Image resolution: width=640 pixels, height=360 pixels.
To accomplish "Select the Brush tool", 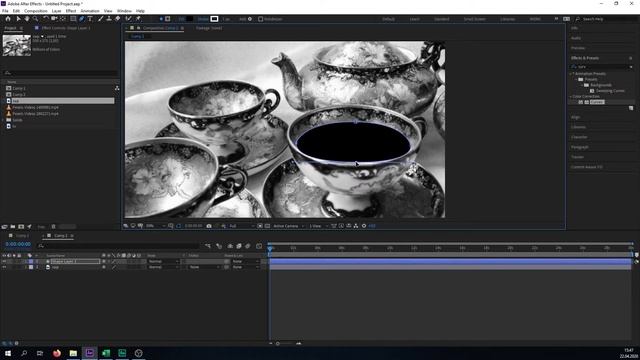I will pos(100,19).
